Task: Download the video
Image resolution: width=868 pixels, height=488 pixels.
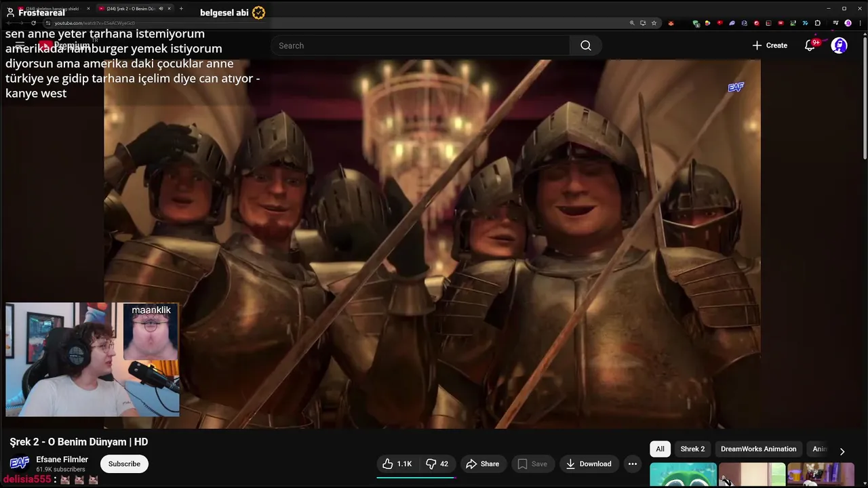Action: click(589, 464)
